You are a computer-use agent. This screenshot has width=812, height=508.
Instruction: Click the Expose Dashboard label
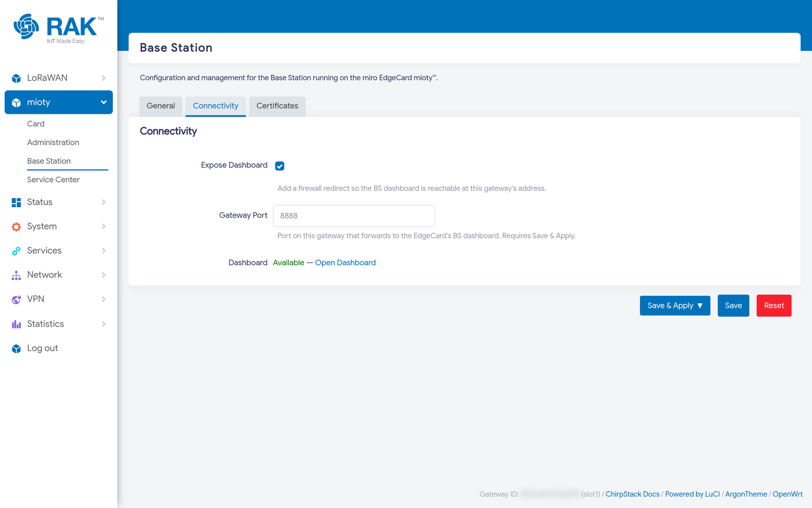click(x=234, y=165)
